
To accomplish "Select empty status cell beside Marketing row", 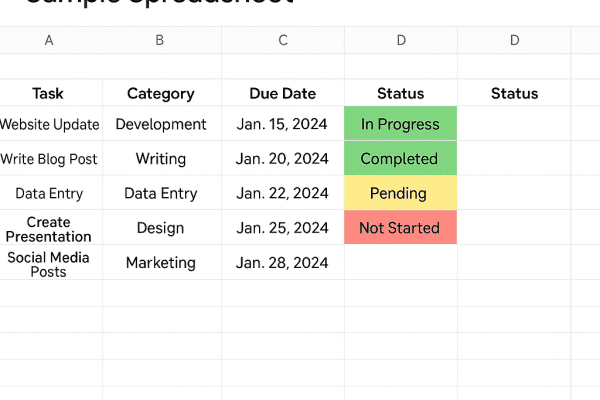I will pyautogui.click(x=401, y=263).
